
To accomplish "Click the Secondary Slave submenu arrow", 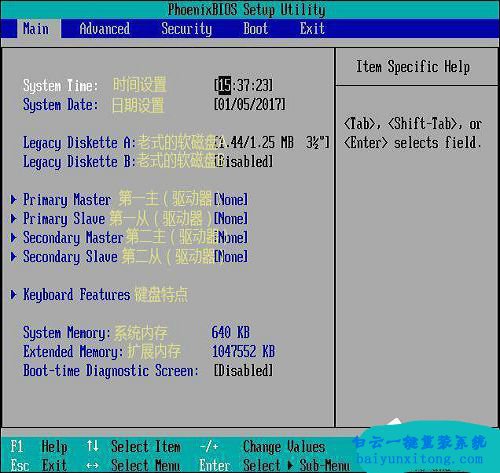I will 13,256.
